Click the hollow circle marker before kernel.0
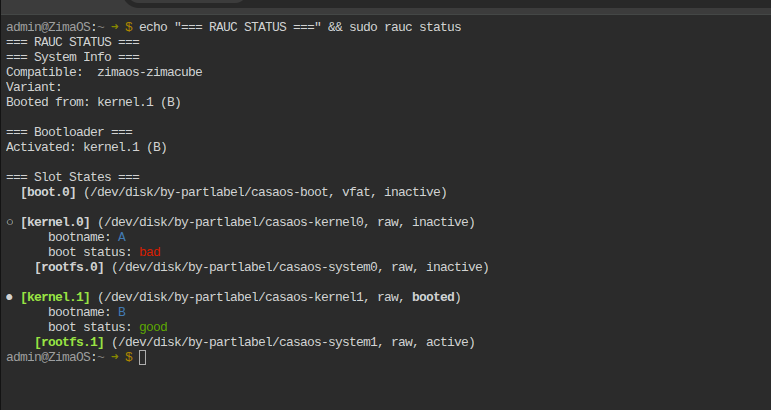Screen dimensions: 771x410 (x=9, y=222)
